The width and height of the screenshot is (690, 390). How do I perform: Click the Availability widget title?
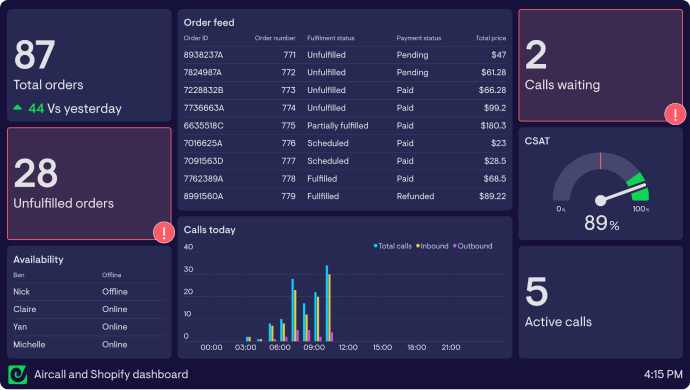point(38,260)
